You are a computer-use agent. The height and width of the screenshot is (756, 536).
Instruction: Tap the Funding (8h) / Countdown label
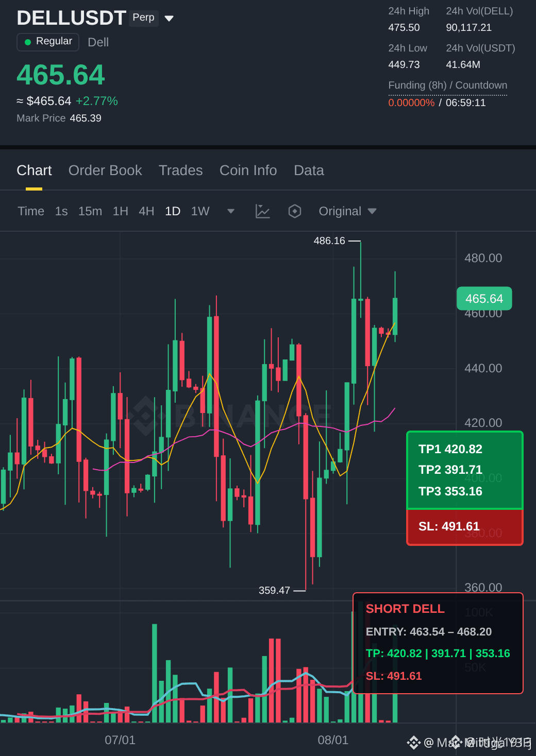pyautogui.click(x=448, y=85)
